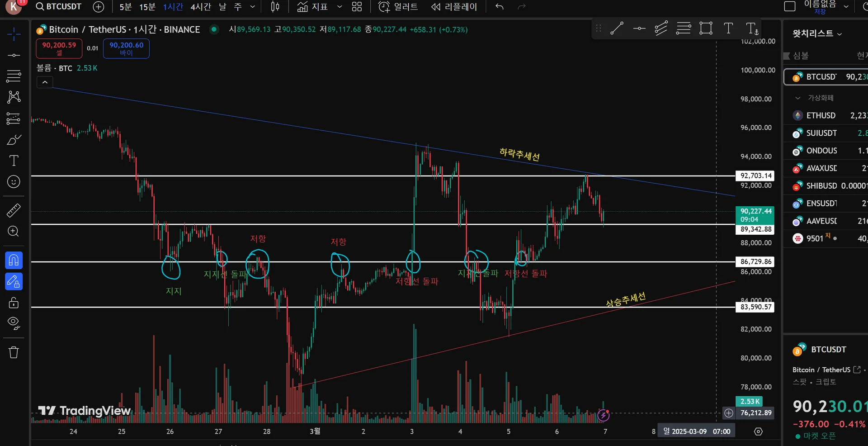Image resolution: width=868 pixels, height=446 pixels.
Task: Open the Fibonacci tools in left sidebar
Action: click(14, 76)
